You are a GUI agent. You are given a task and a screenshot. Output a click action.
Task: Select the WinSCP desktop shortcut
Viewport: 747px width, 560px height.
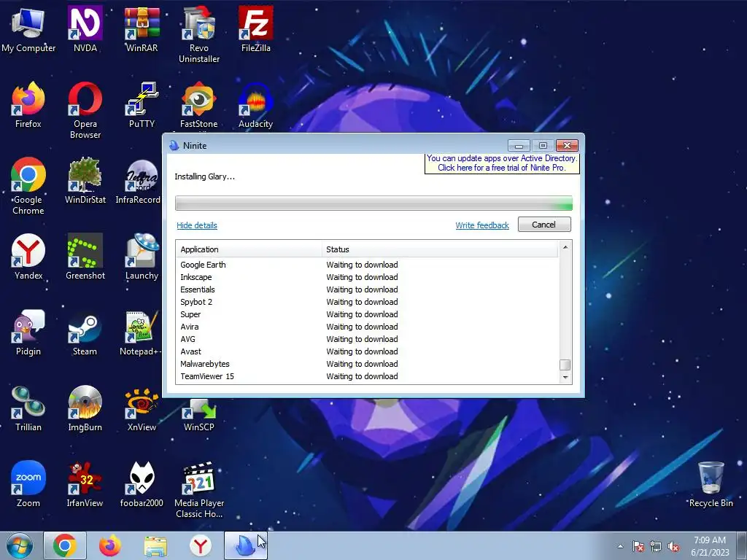click(x=198, y=414)
